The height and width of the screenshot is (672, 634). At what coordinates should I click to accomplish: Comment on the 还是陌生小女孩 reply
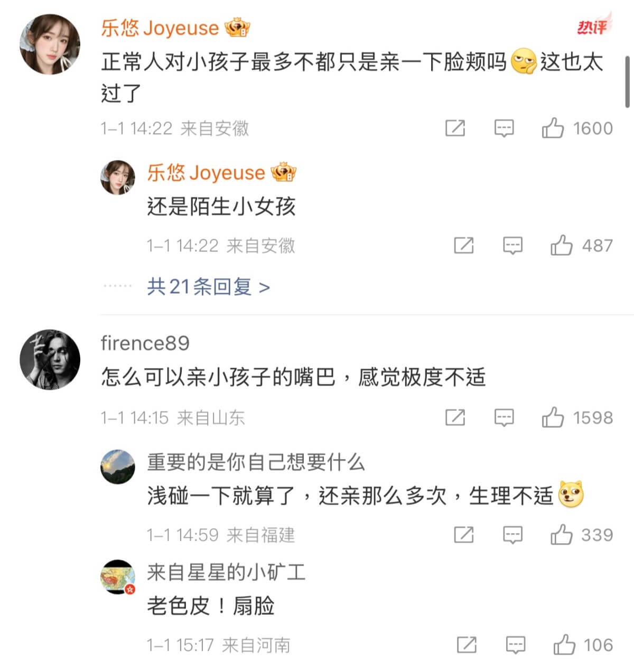tap(512, 246)
